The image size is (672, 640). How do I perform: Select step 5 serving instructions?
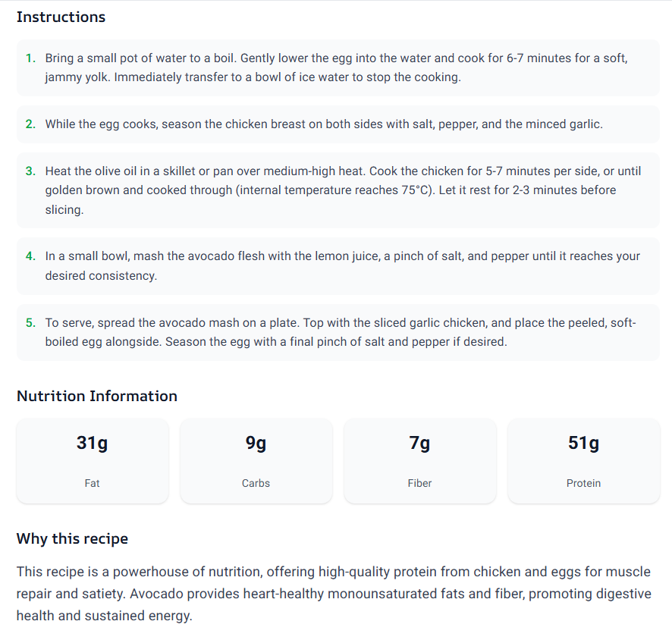tap(338, 332)
